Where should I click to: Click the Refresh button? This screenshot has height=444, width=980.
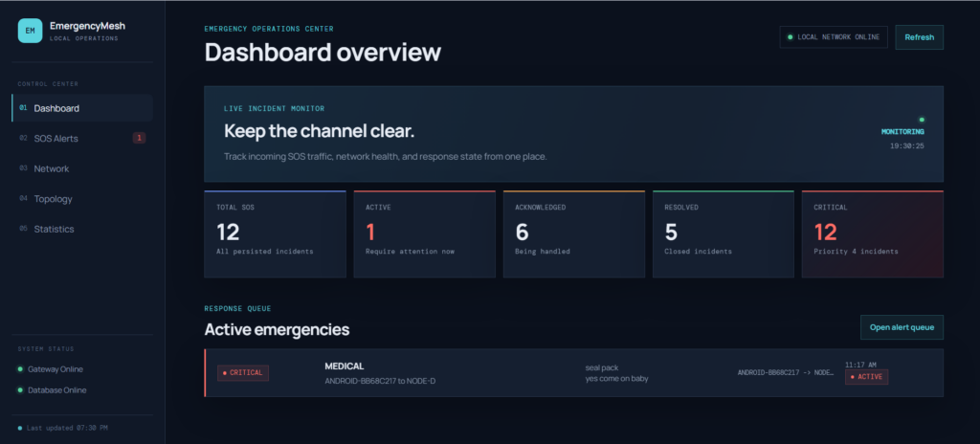point(919,37)
